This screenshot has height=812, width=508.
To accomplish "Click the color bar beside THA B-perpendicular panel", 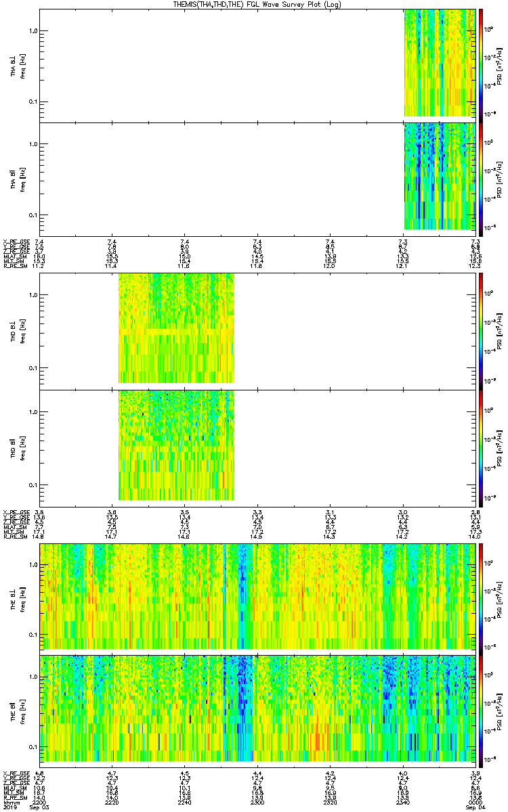I will (x=482, y=65).
